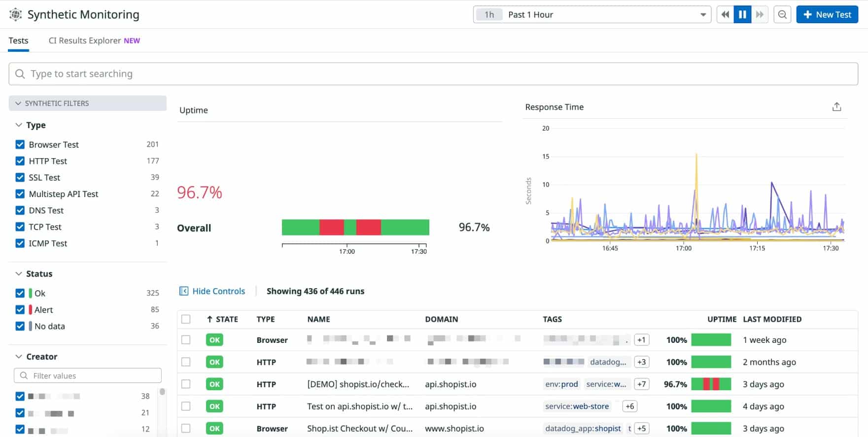This screenshot has height=437, width=868.
Task: Export the Response Time graph
Action: tap(836, 107)
